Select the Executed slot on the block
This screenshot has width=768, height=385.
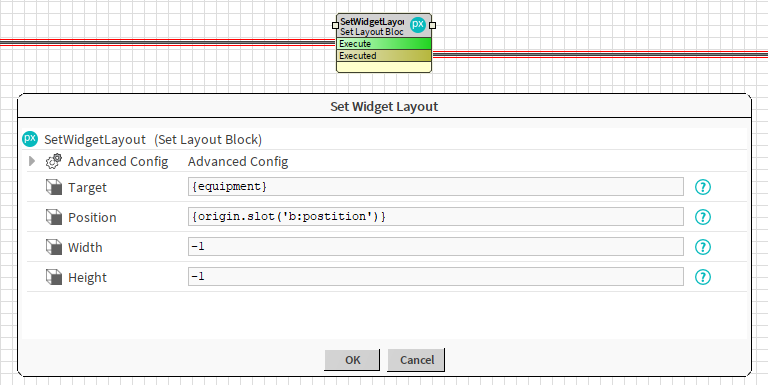click(x=384, y=55)
